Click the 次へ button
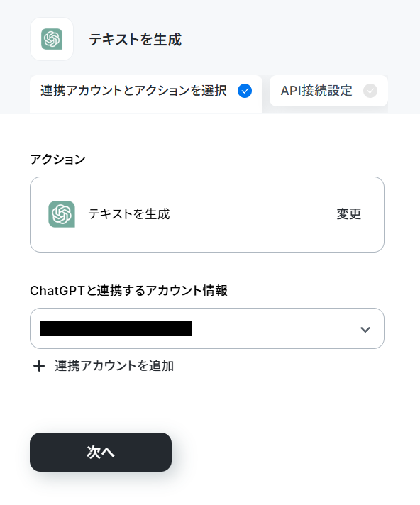420x505 pixels. [101, 452]
